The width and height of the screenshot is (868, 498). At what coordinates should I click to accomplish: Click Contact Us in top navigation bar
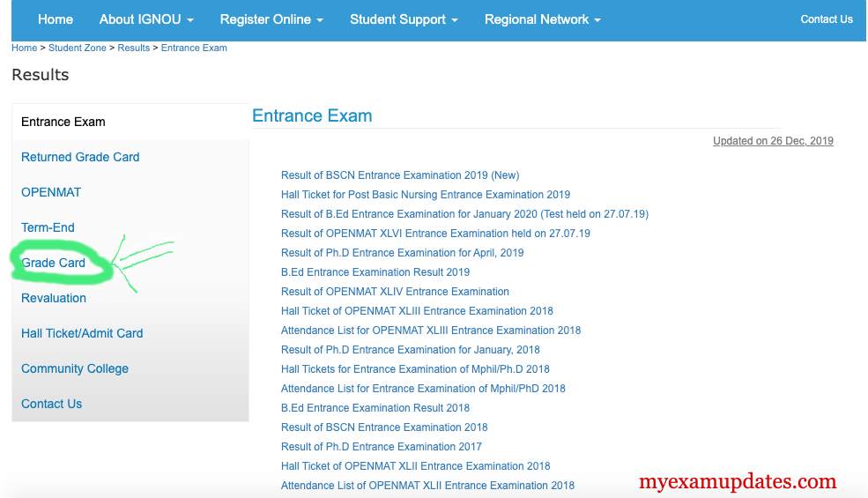[827, 19]
